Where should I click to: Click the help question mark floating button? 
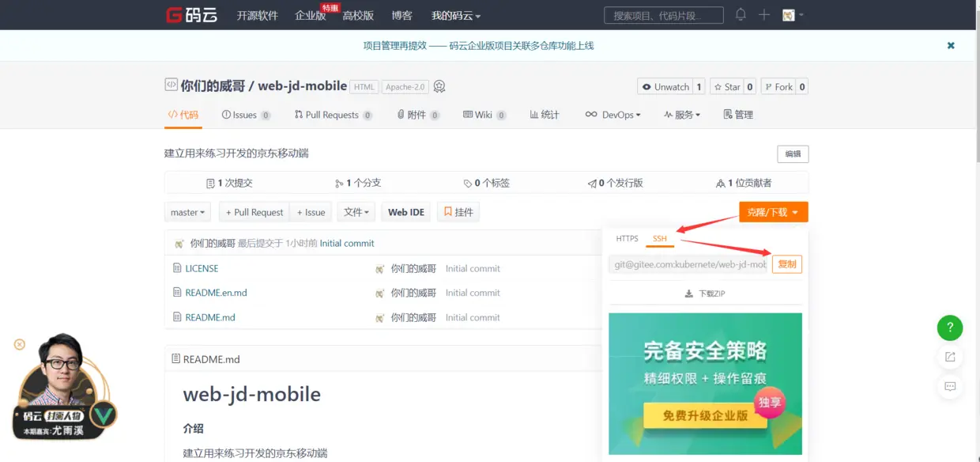pyautogui.click(x=950, y=328)
